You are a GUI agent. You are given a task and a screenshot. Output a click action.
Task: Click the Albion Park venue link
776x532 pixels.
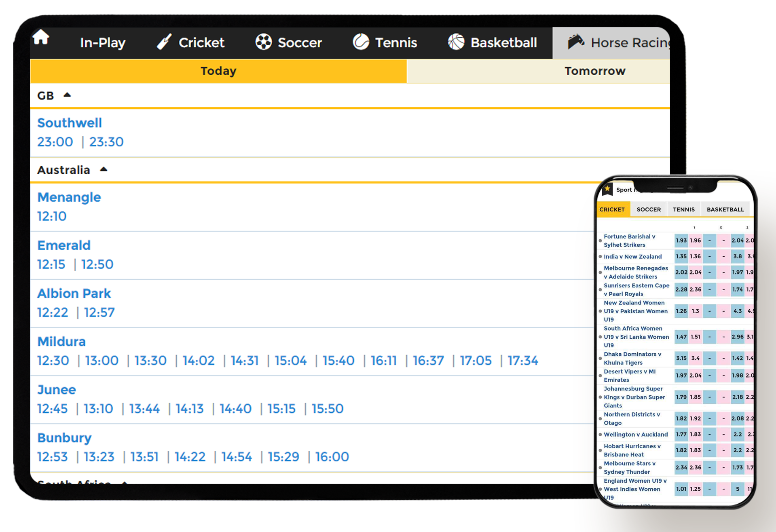(74, 293)
